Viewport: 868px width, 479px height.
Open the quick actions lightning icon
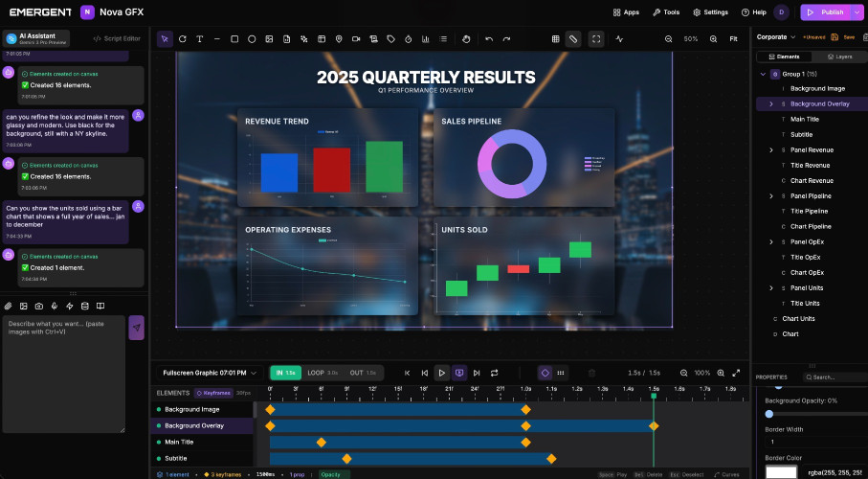coord(70,306)
